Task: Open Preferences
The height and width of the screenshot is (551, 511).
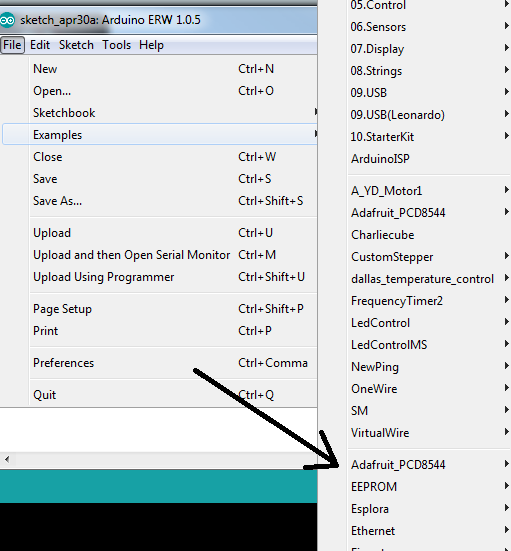Action: click(160, 363)
